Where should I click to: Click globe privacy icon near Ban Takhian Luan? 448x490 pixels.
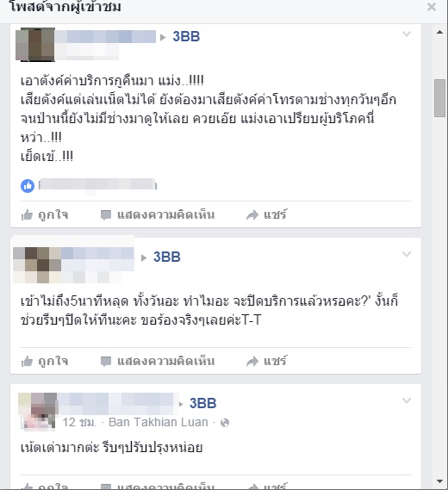tap(225, 423)
